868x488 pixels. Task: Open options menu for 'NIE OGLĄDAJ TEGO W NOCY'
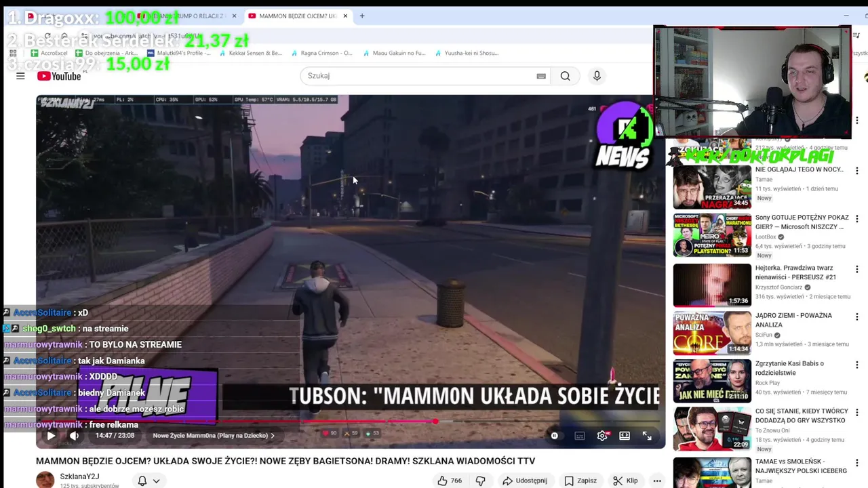point(856,171)
